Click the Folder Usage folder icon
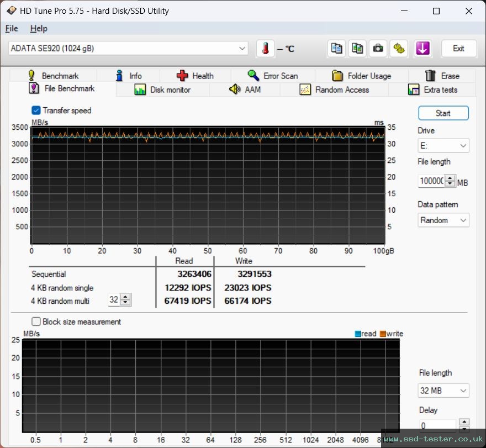 point(337,75)
